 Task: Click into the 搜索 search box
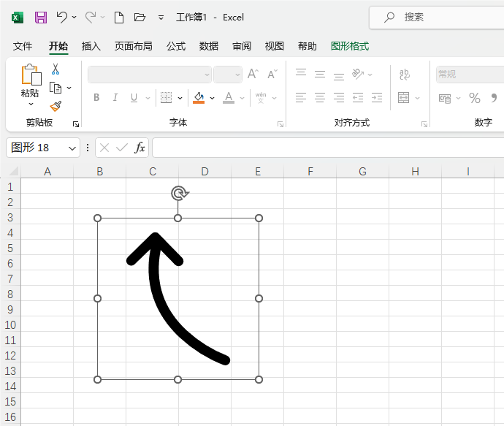437,18
